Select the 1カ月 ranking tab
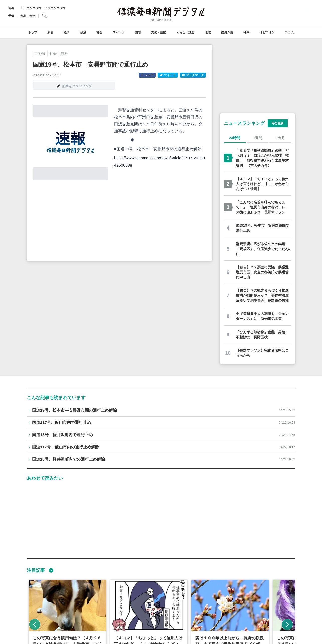The image size is (322, 644). (x=280, y=138)
